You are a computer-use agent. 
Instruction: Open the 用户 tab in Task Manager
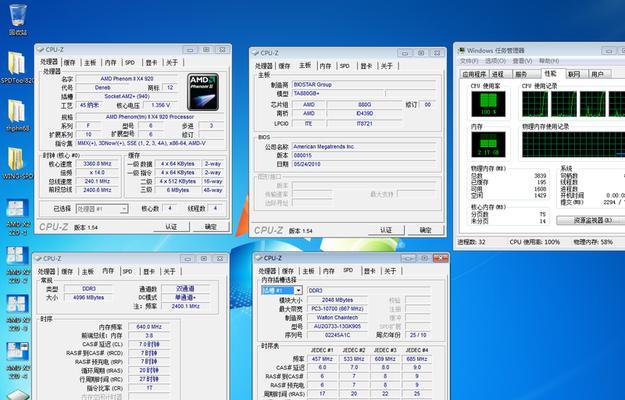[x=597, y=74]
